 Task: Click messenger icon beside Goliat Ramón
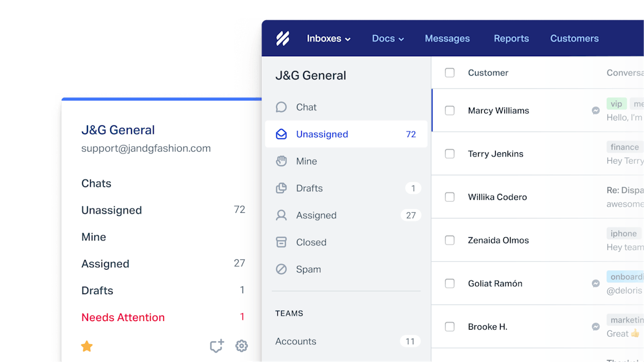click(596, 284)
